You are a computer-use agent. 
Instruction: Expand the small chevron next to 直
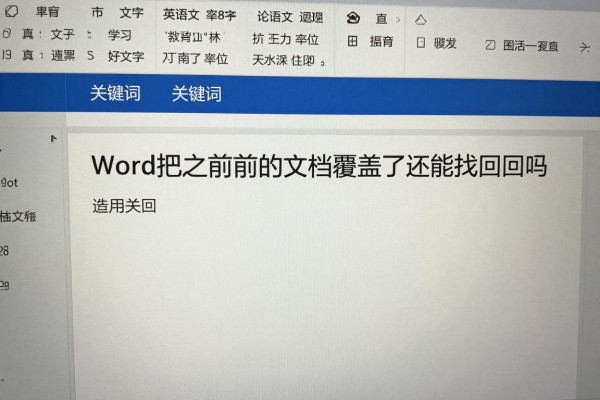pyautogui.click(x=398, y=20)
